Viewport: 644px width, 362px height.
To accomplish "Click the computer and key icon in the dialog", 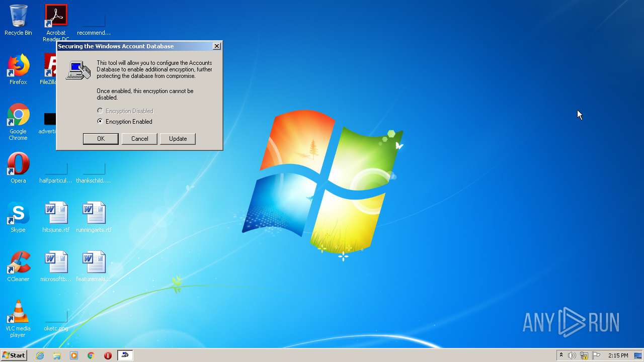I will click(x=78, y=70).
